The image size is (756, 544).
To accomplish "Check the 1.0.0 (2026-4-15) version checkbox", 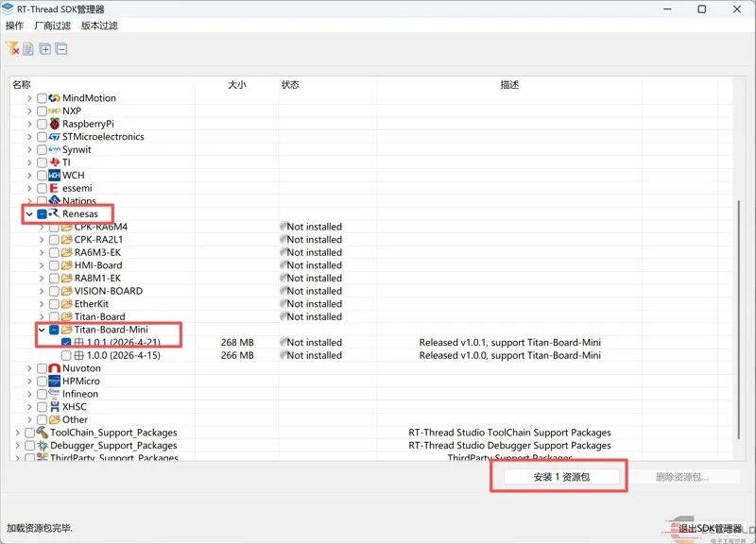I will [66, 356].
